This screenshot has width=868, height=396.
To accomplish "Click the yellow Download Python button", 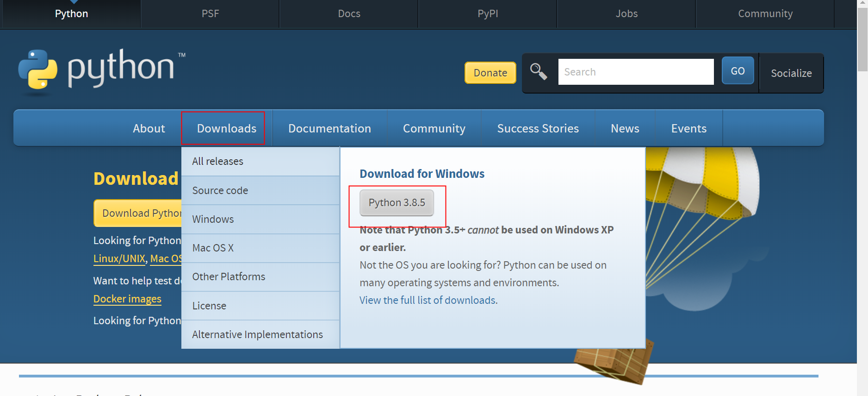I will [138, 213].
